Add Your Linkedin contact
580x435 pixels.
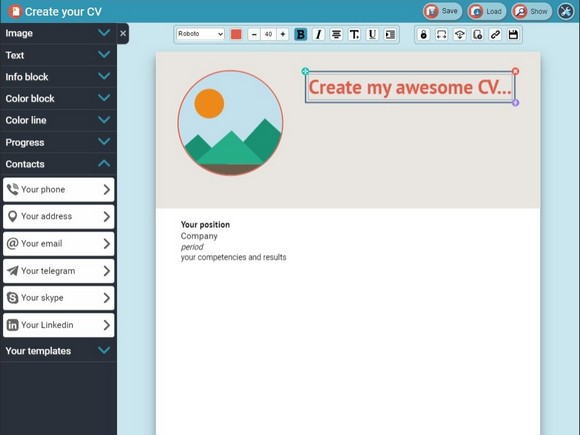[58, 325]
